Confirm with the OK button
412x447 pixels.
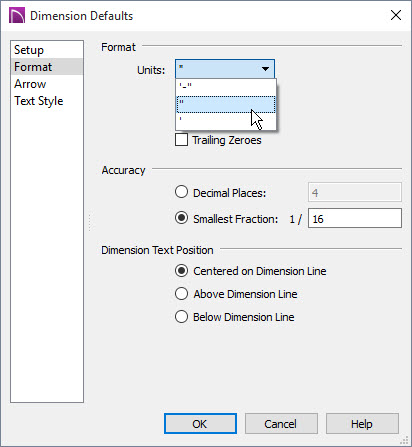(200, 424)
